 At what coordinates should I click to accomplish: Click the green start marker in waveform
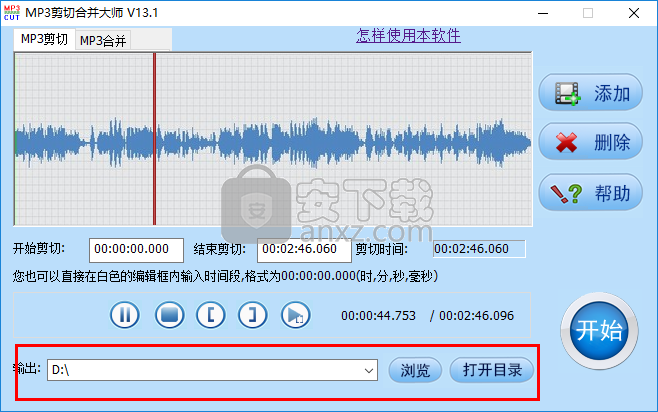click(x=15, y=139)
